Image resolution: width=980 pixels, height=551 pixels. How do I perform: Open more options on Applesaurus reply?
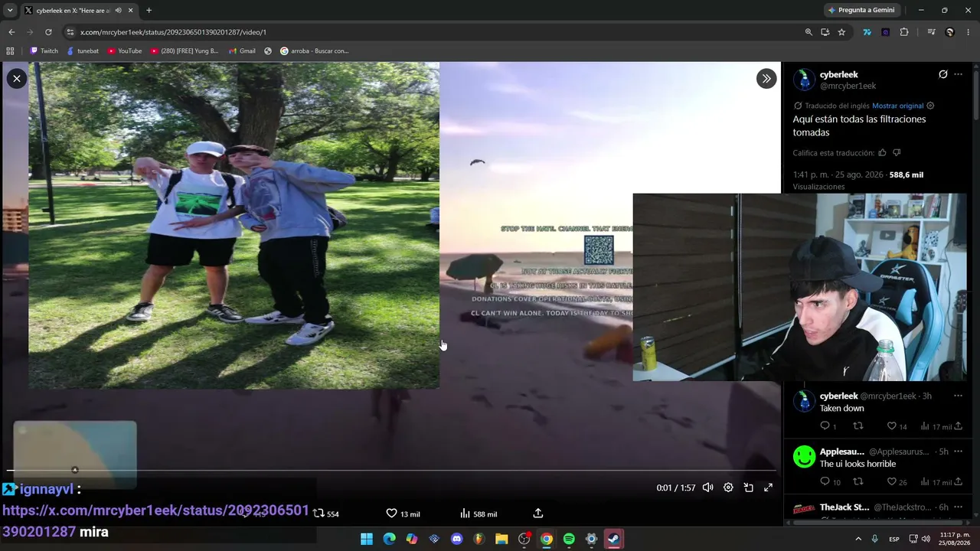click(958, 452)
